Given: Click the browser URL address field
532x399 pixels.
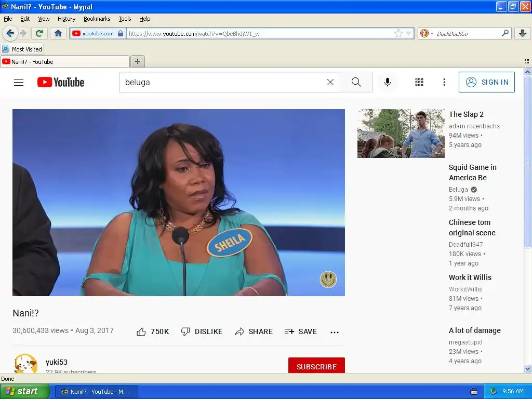Looking at the screenshot, I should pos(260,34).
